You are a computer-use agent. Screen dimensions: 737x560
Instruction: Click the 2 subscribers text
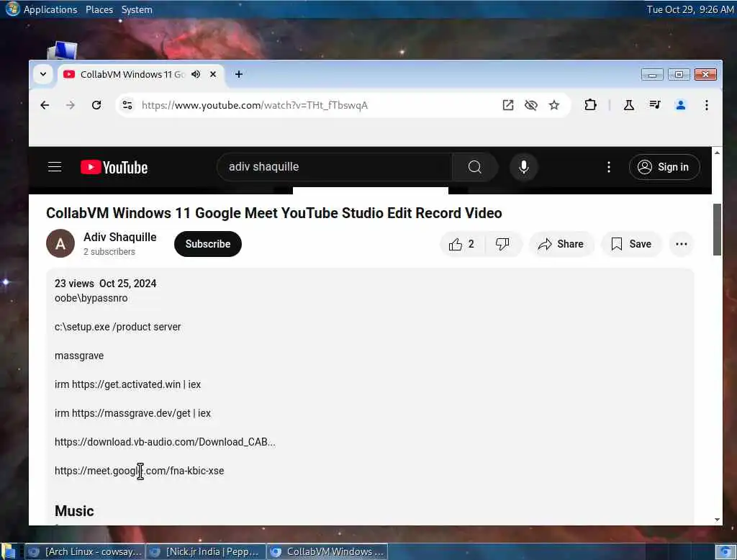109,252
